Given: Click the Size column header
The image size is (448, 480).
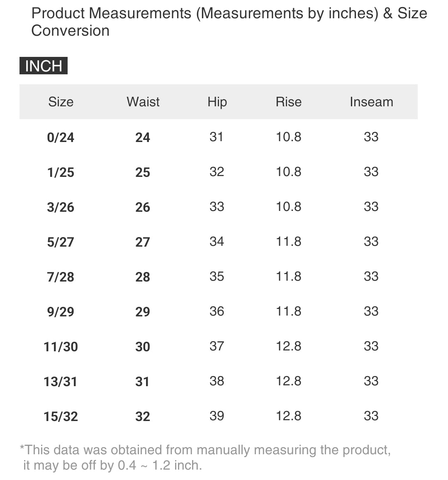Looking at the screenshot, I should point(61,102).
